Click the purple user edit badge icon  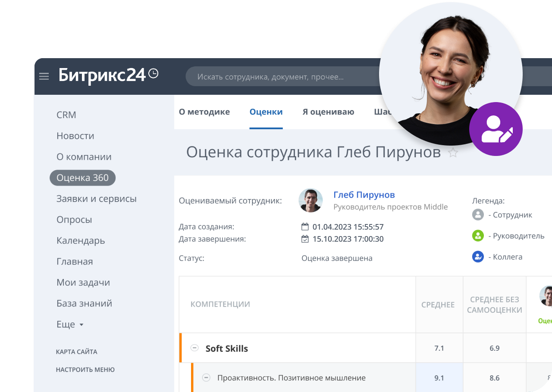click(496, 129)
